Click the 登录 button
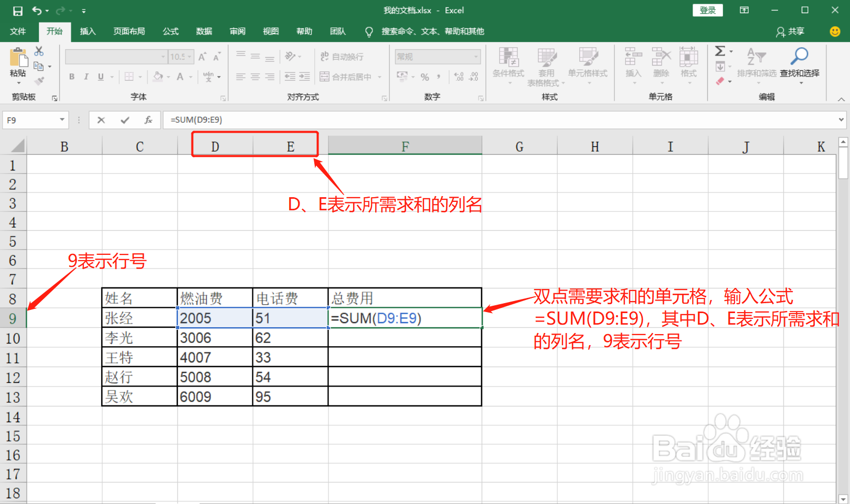The width and height of the screenshot is (850, 504). pos(707,10)
